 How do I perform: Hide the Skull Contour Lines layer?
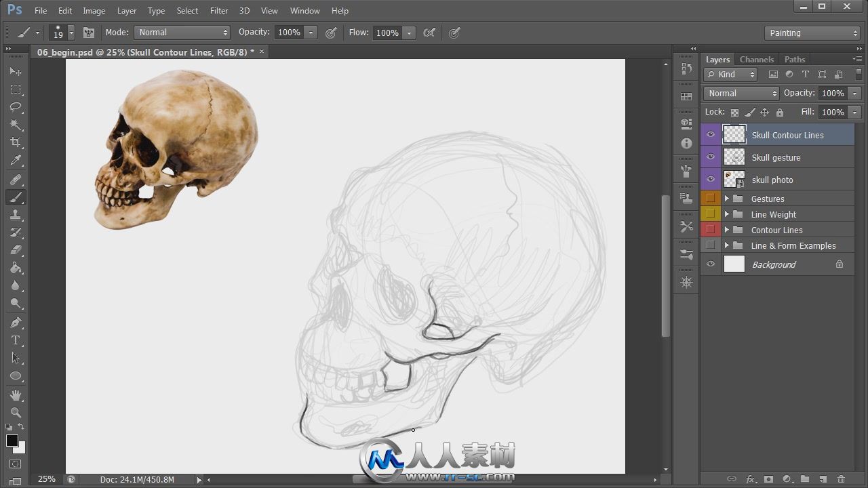(x=711, y=135)
